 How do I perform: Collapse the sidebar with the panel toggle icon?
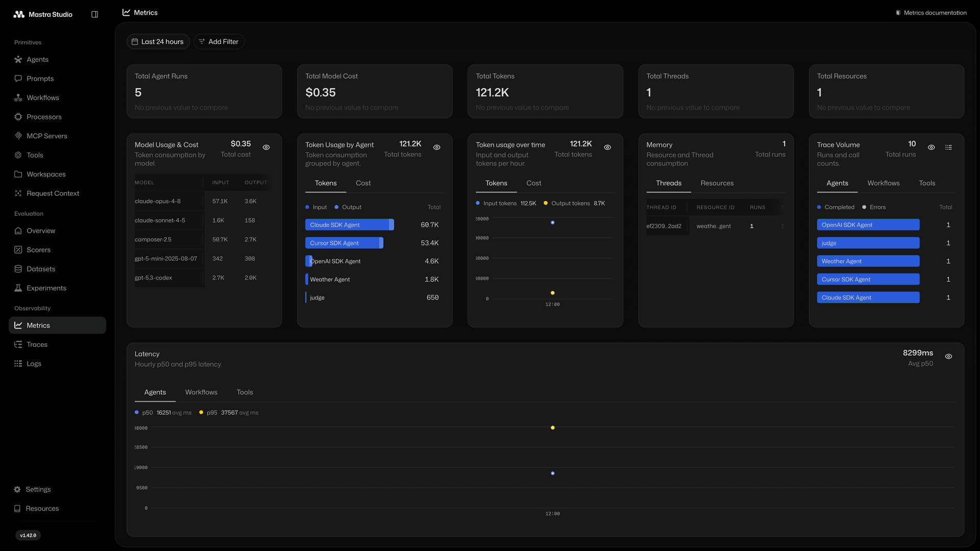tap(94, 14)
